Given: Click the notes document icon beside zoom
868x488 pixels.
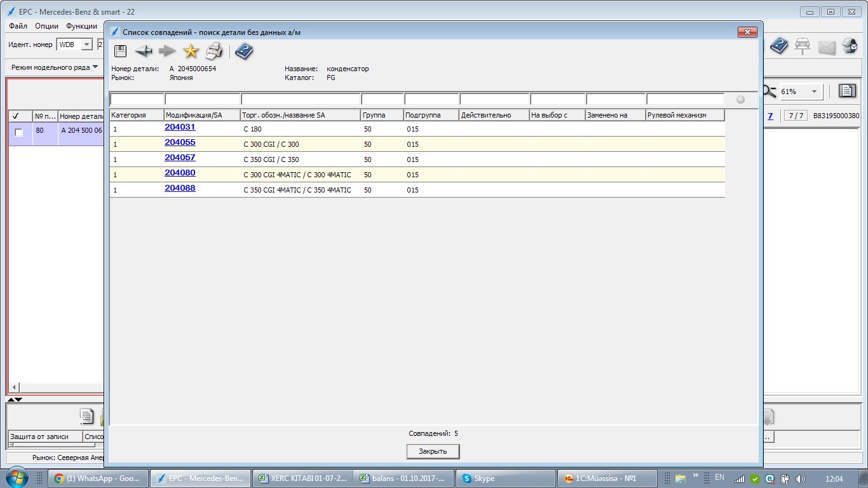Looking at the screenshot, I should (847, 91).
